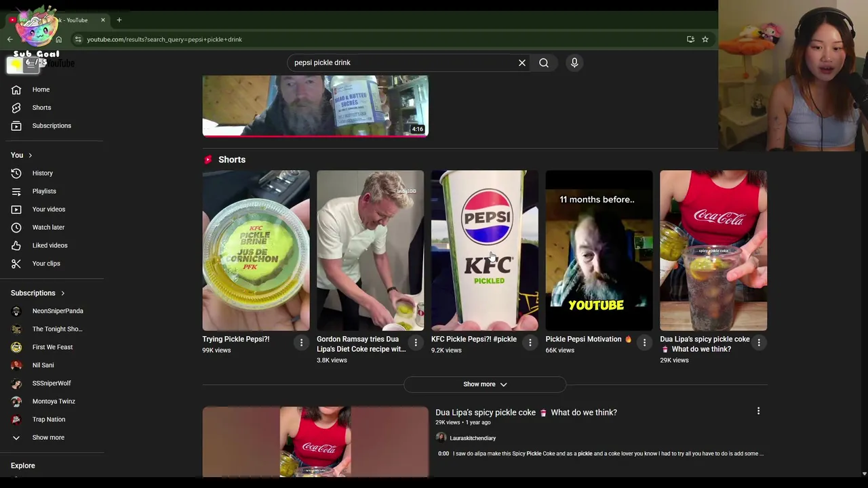Expand Shorts shelf with Show more

(x=484, y=384)
